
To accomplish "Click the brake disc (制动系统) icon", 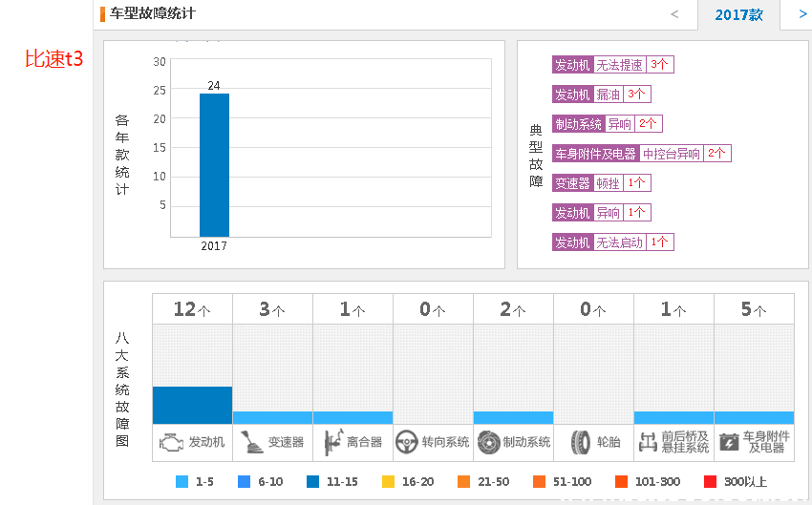I will (488, 443).
